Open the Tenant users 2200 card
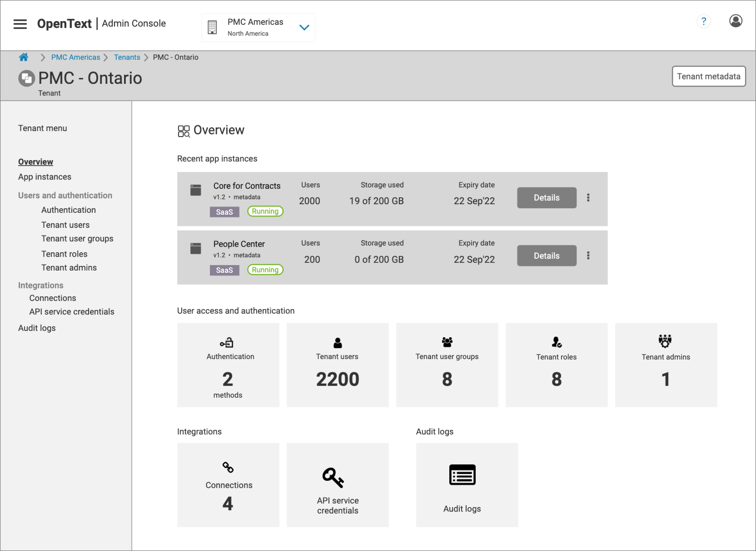 click(x=338, y=365)
